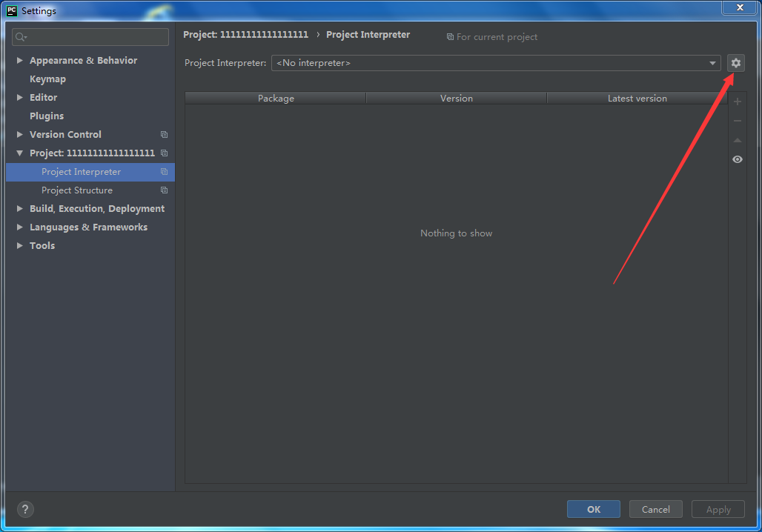This screenshot has width=762, height=532.
Task: Click the Package column header
Action: coord(276,98)
